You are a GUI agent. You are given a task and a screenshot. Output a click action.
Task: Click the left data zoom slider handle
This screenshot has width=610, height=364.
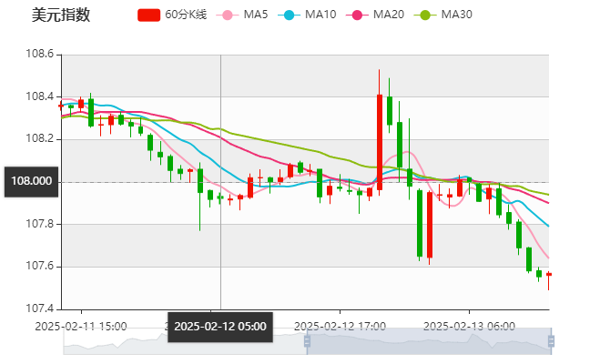pyautogui.click(x=307, y=341)
